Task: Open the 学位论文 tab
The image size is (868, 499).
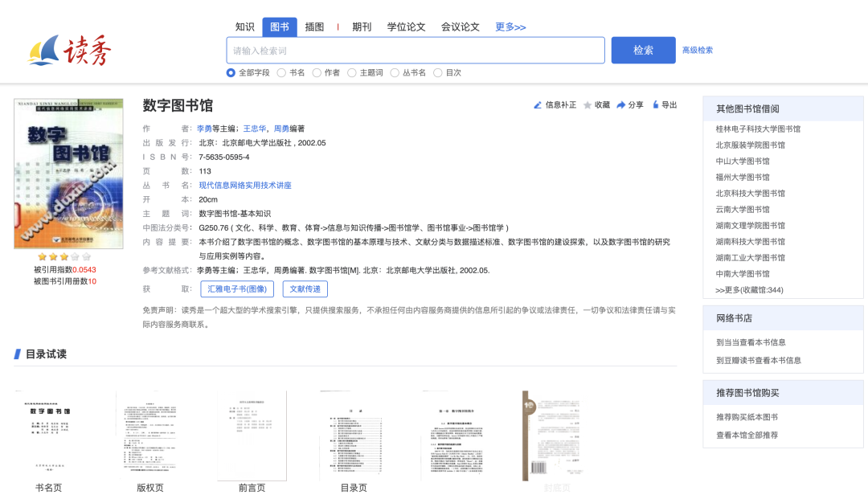Action: click(x=406, y=27)
